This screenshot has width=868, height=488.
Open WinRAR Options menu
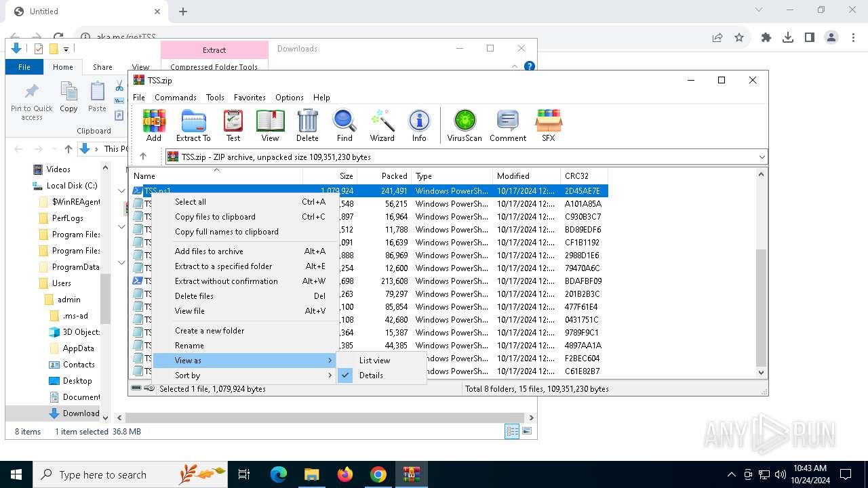[x=290, y=97]
